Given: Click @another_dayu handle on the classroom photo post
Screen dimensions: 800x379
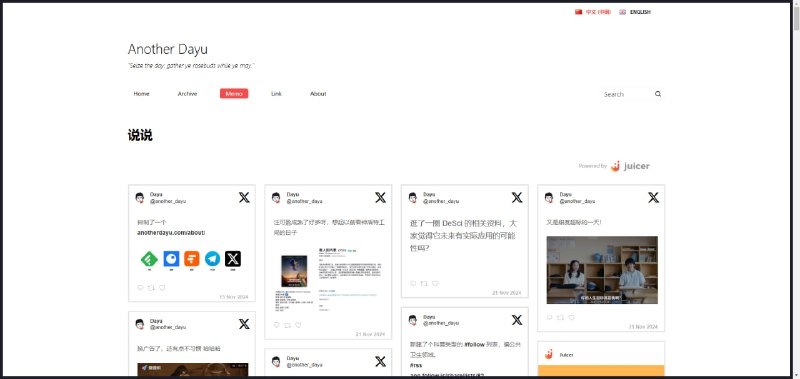Looking at the screenshot, I should point(577,201).
